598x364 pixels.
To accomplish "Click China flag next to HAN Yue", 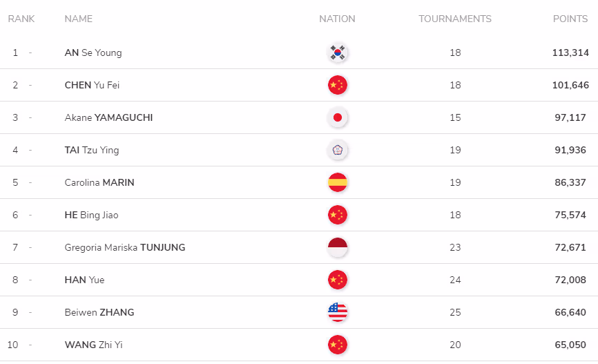I will coord(338,280).
